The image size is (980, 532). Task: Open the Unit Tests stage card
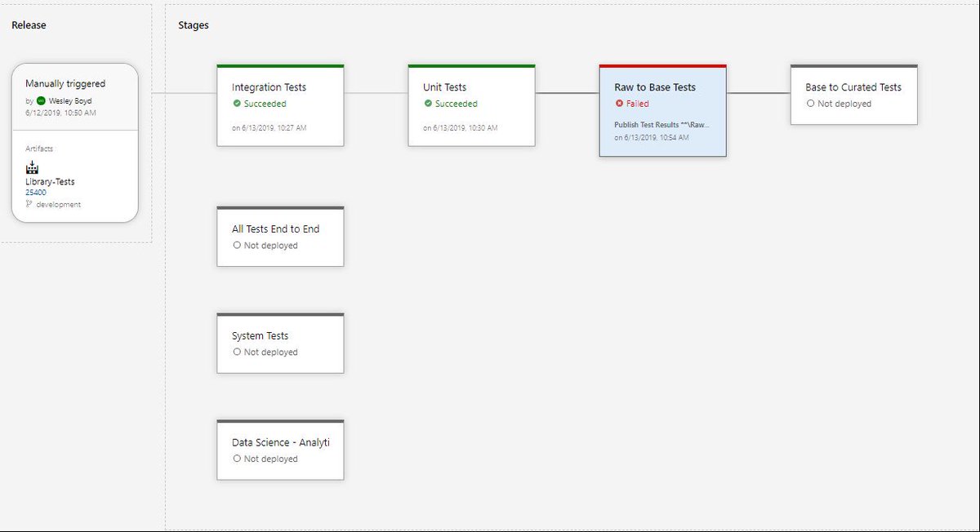471,105
